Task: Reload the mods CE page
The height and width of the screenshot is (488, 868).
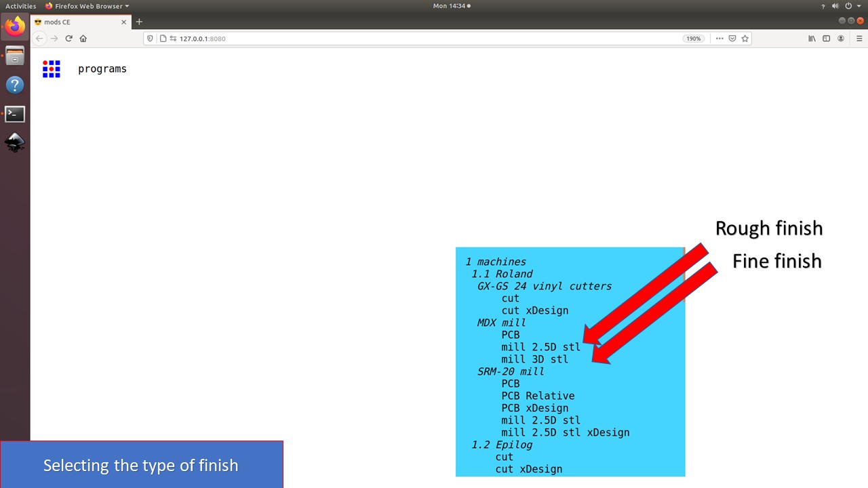Action: click(x=68, y=39)
